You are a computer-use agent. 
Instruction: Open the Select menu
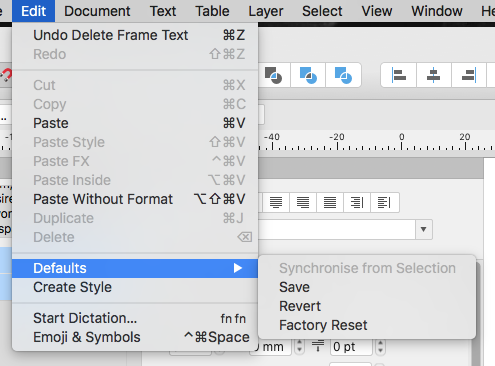pyautogui.click(x=322, y=11)
